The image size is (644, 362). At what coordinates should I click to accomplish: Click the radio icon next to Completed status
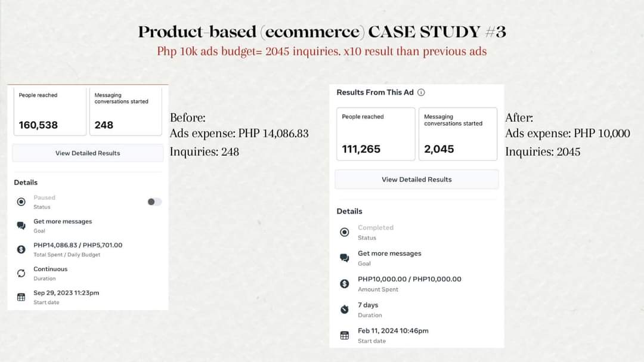pos(344,232)
